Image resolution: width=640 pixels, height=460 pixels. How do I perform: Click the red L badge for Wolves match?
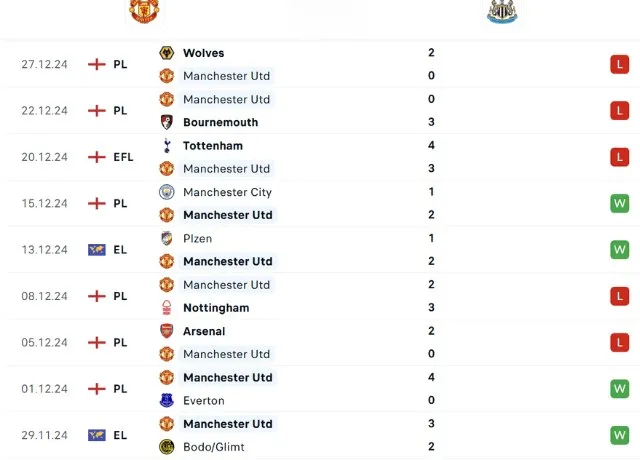pos(620,65)
